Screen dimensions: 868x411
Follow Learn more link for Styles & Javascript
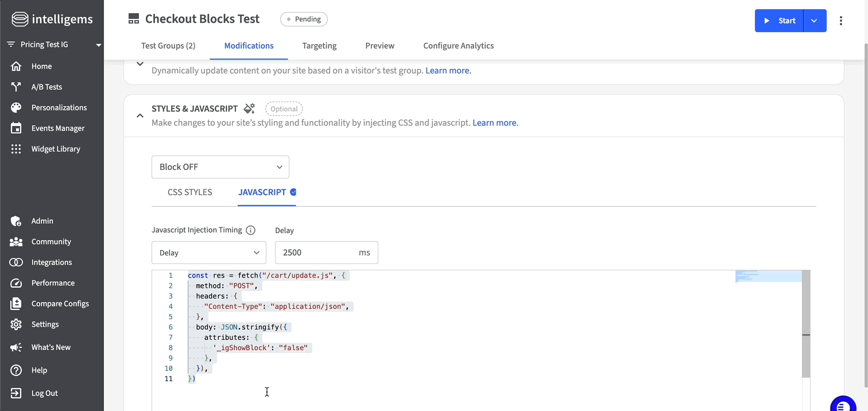pyautogui.click(x=495, y=123)
